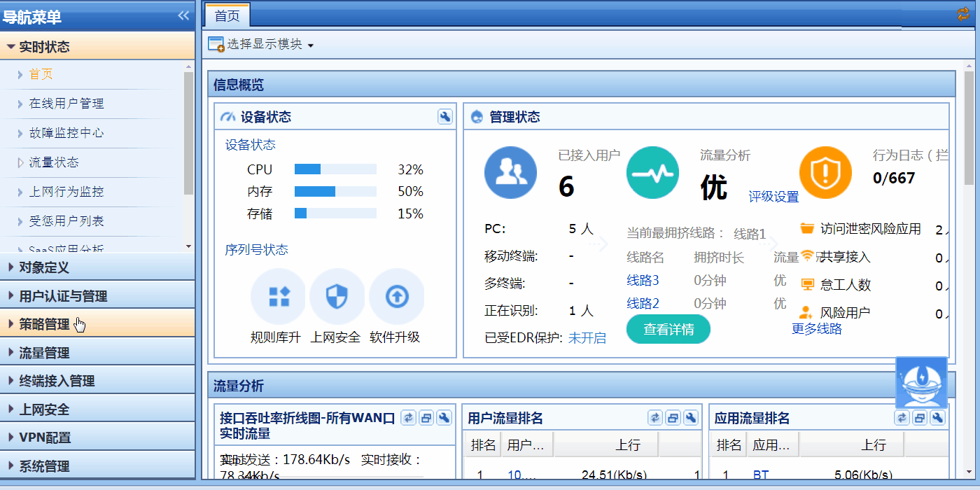
Task: Click the BT application entry
Action: point(760,475)
